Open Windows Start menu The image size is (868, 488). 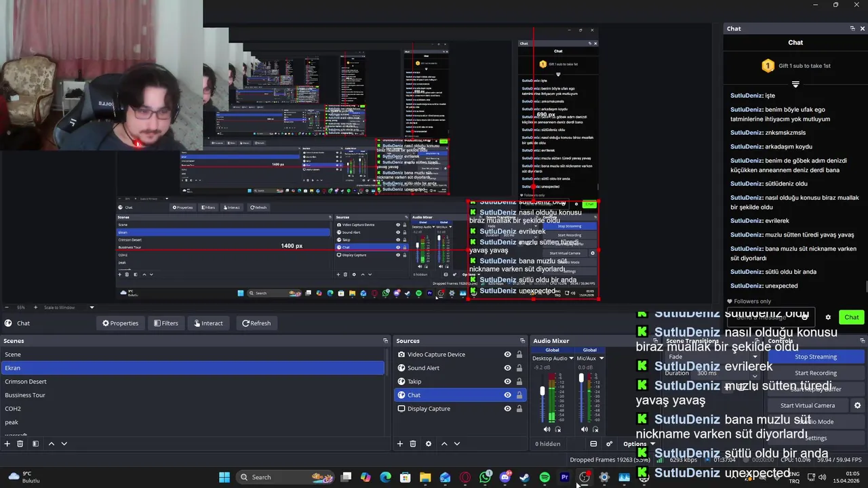tap(224, 477)
